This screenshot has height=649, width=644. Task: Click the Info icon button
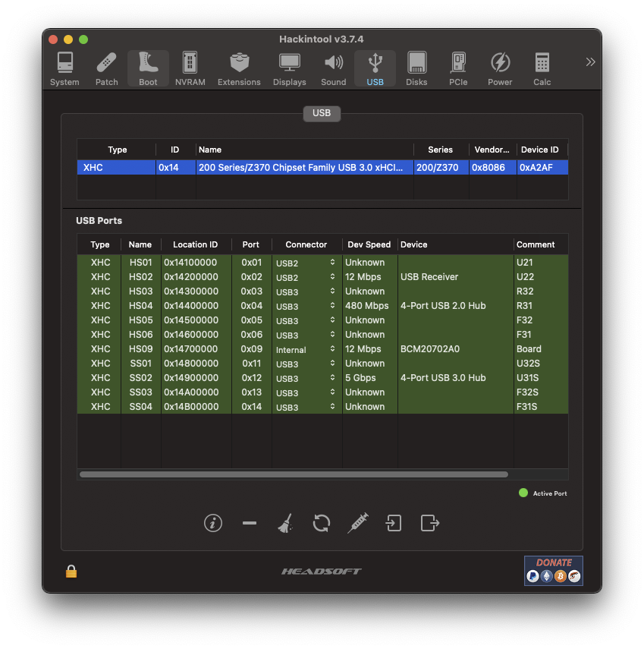[213, 523]
